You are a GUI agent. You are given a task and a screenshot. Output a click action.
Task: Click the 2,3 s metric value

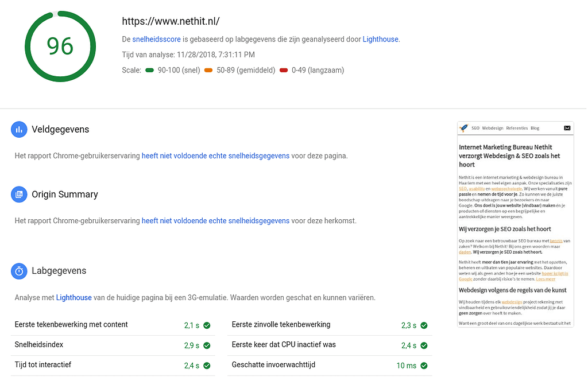[x=409, y=326]
